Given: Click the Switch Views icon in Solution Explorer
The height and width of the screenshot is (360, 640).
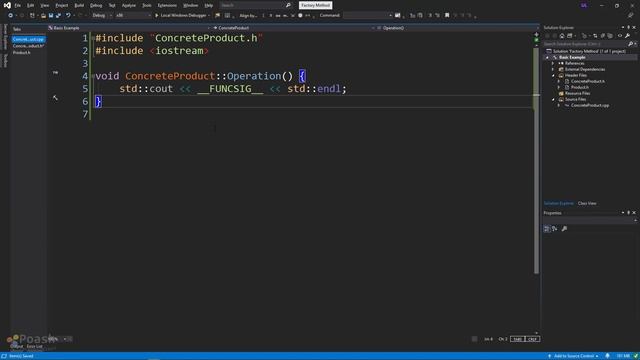Looking at the screenshot, I should [570, 36].
